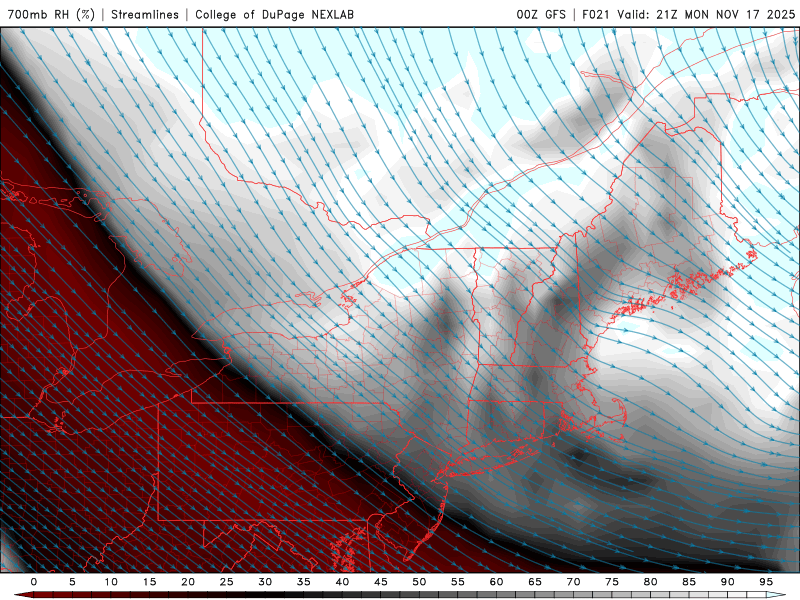The image size is (800, 600).
Task: Click the 20 value on the color scale
Action: tap(188, 582)
